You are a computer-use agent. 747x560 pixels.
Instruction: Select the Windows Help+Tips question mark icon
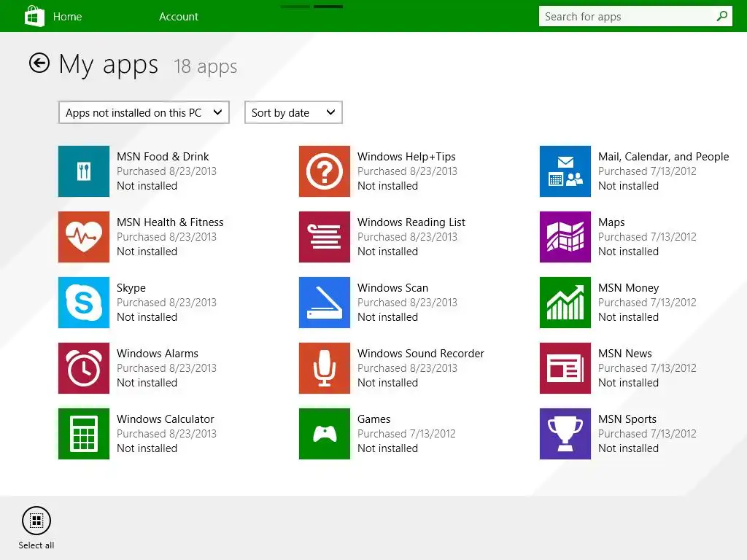coord(325,171)
